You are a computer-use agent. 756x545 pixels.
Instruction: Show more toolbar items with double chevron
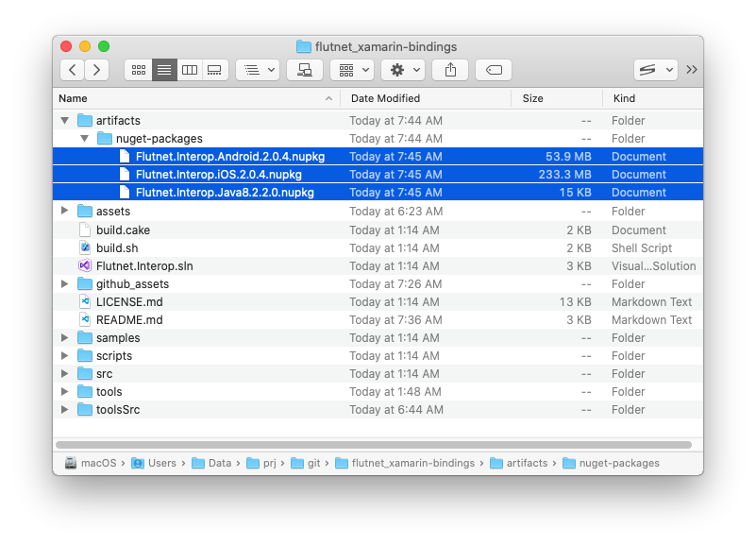coord(692,70)
